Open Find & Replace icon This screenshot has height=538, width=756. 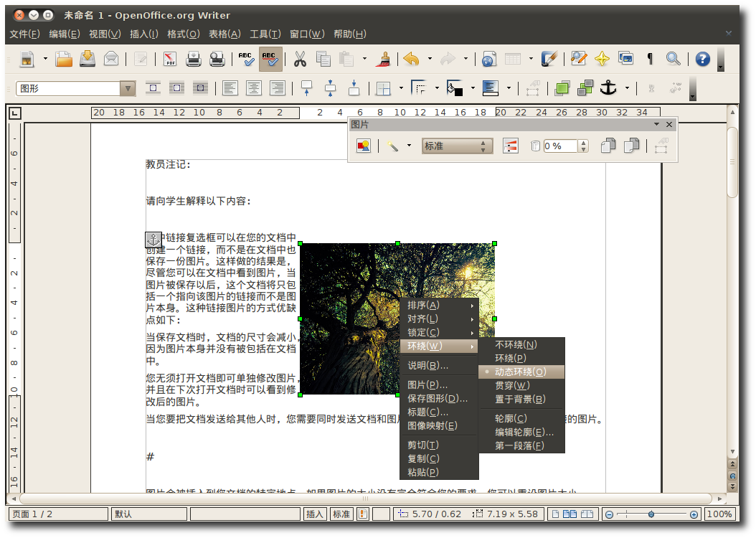point(579,59)
